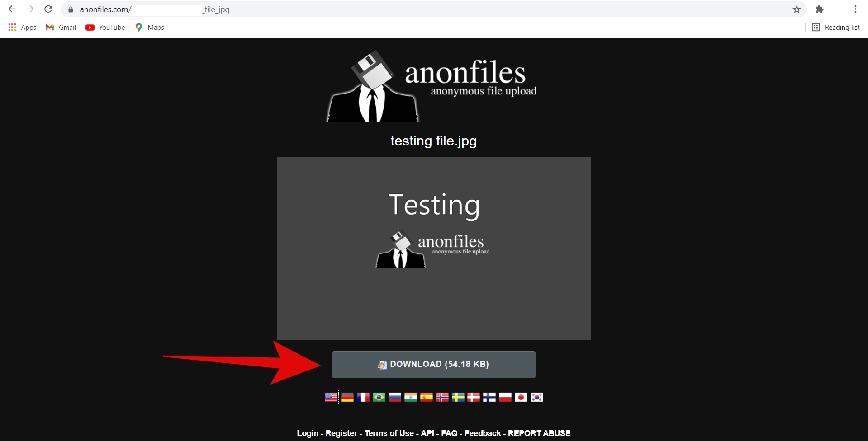Open the API link
The image size is (868, 441).
(427, 433)
